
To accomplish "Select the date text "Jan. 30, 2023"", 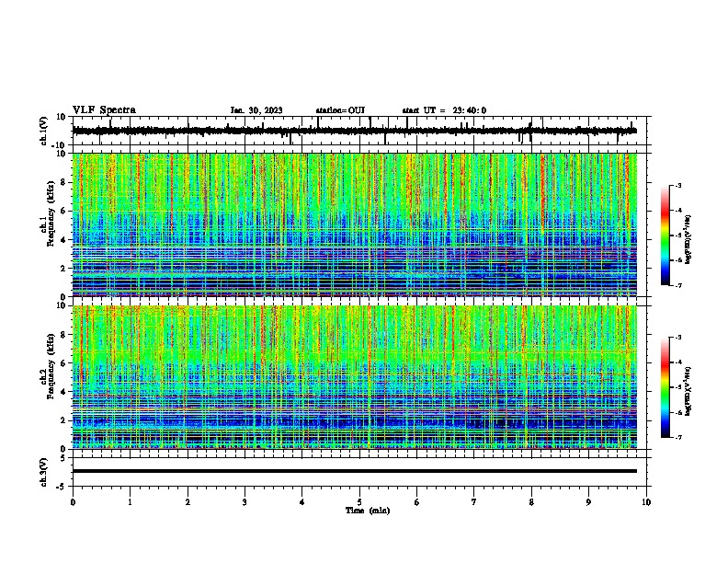I will pos(256,110).
